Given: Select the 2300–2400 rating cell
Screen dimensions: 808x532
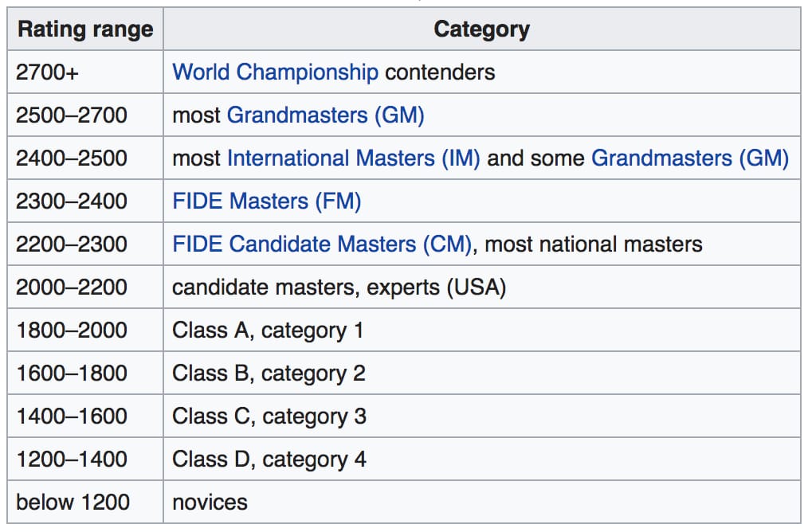Looking at the screenshot, I should pyautogui.click(x=85, y=201).
